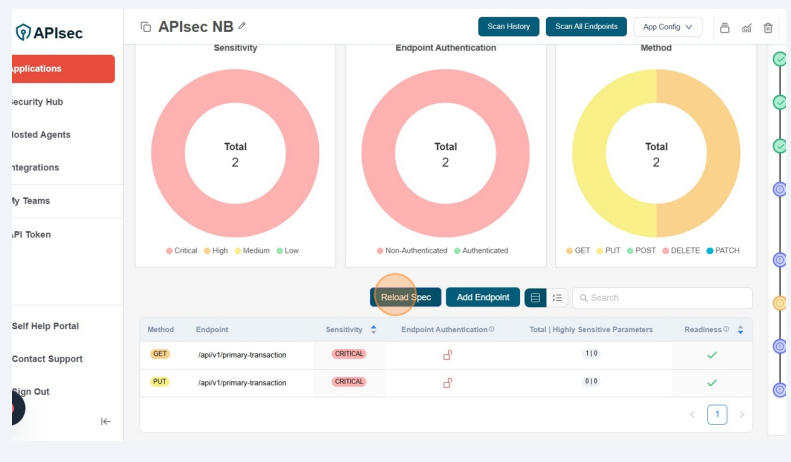Image resolution: width=791 pixels, height=462 pixels.
Task: Switch to table view layout
Action: pyautogui.click(x=535, y=298)
